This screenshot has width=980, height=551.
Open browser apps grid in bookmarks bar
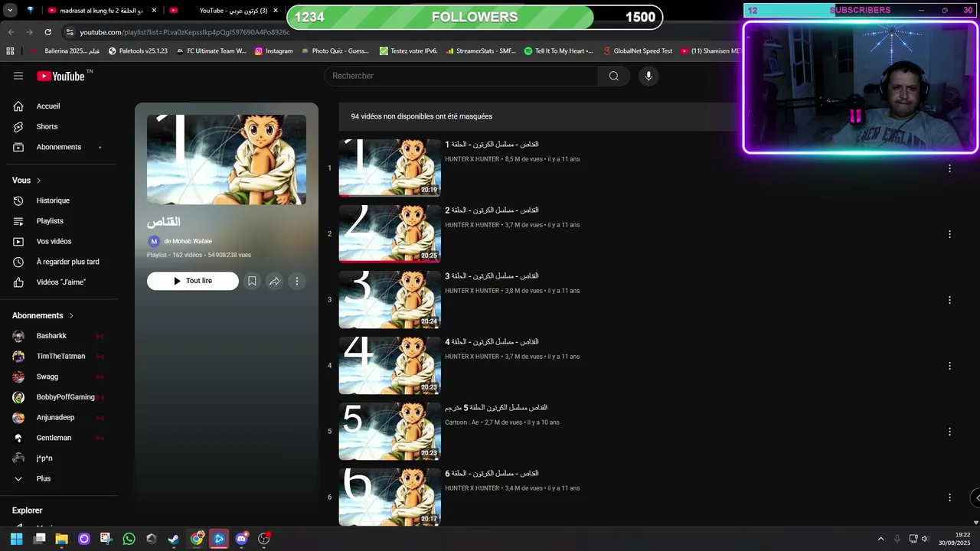click(x=10, y=51)
